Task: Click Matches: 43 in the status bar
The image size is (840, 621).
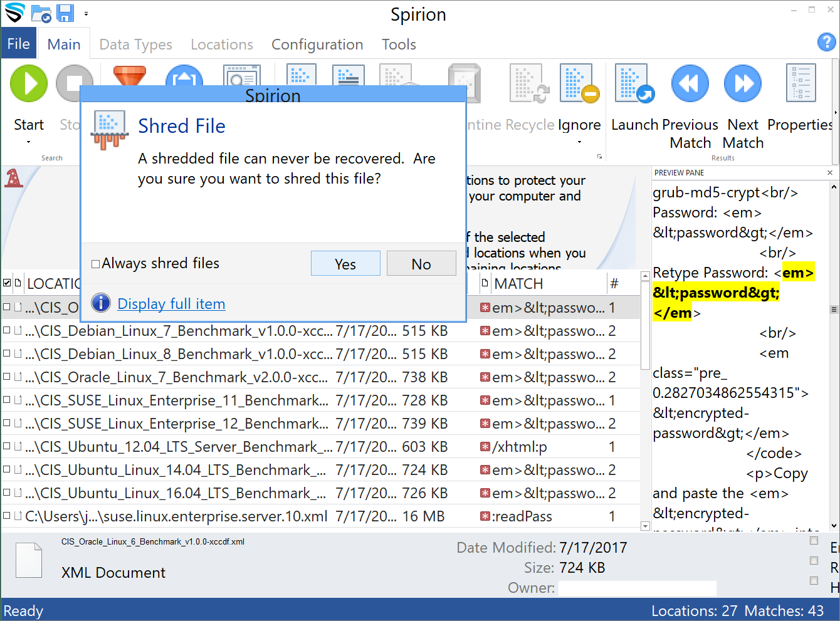Action: (x=784, y=611)
